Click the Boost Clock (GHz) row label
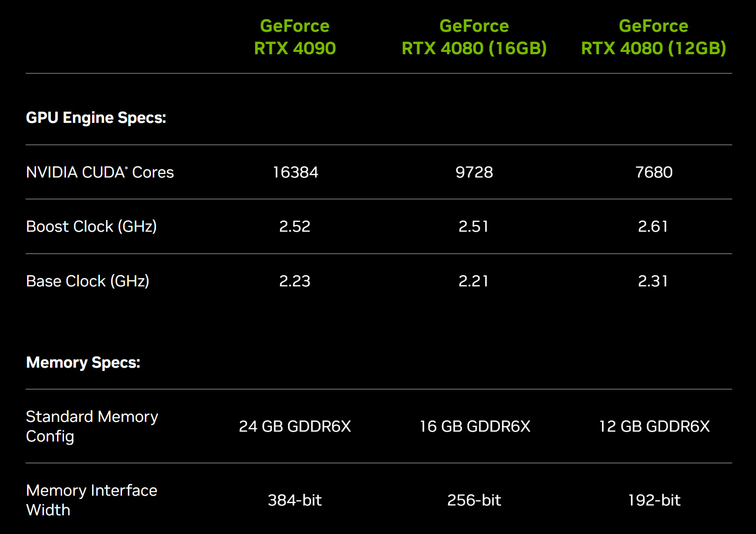This screenshot has width=756, height=534. pyautogui.click(x=92, y=227)
